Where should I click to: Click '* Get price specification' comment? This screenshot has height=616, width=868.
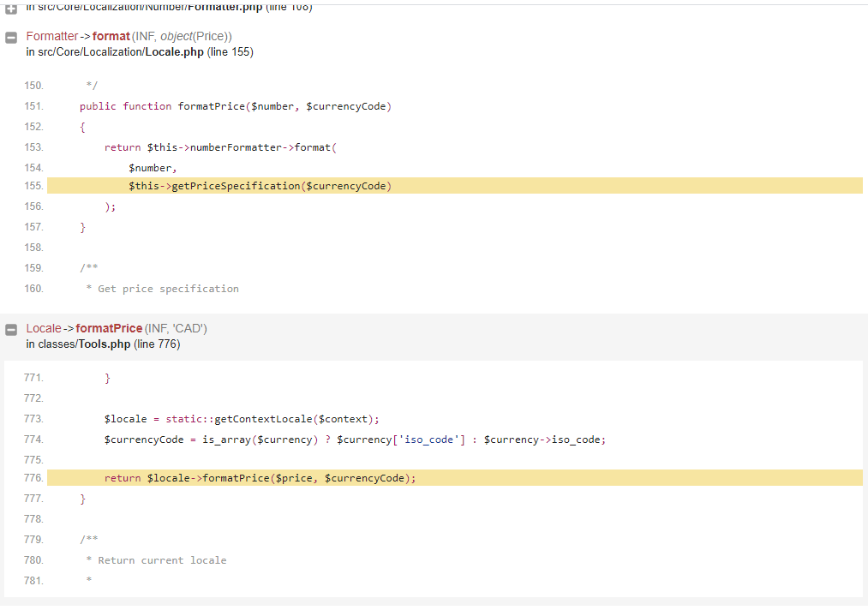163,289
